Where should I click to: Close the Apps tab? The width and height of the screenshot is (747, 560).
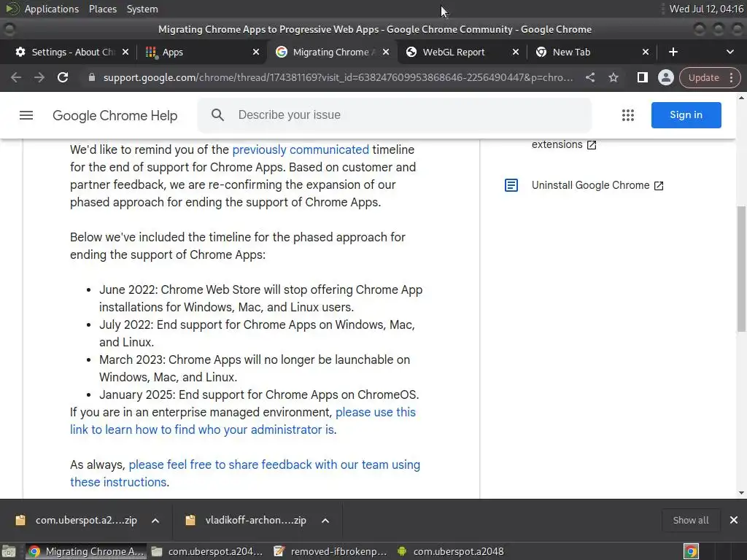pos(256,52)
